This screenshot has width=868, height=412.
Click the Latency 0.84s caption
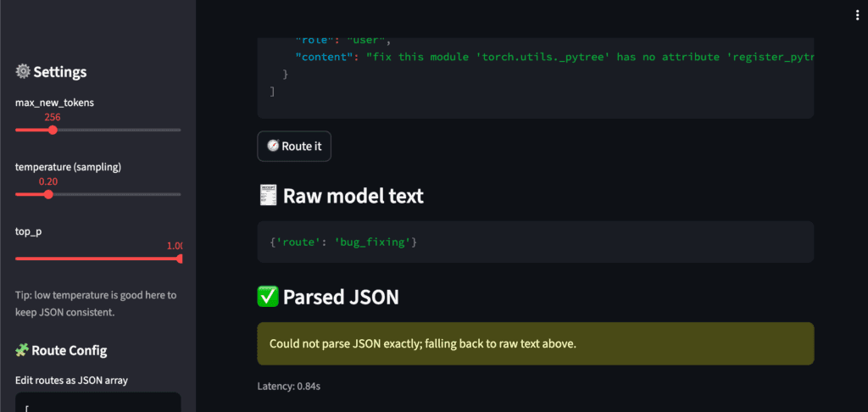[x=288, y=387]
